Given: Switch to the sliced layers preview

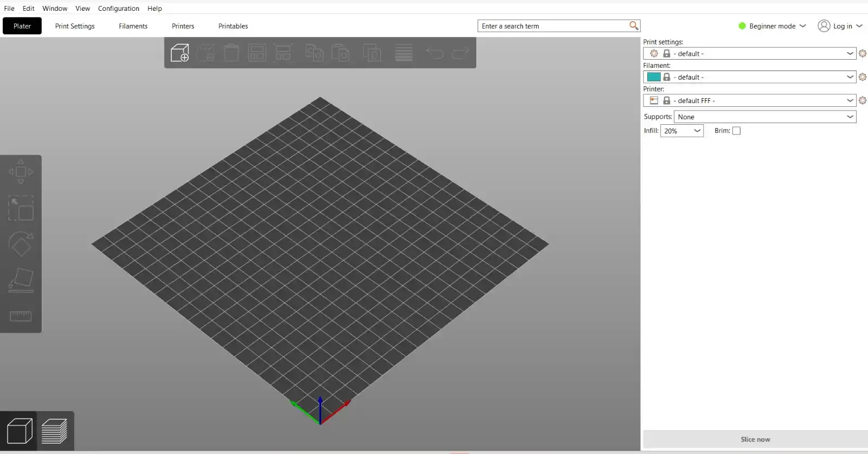Looking at the screenshot, I should pyautogui.click(x=54, y=432).
